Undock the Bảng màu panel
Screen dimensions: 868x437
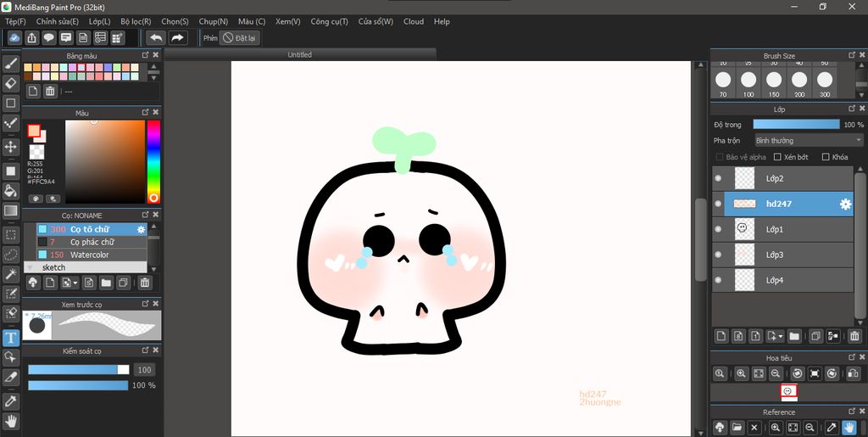[x=146, y=55]
